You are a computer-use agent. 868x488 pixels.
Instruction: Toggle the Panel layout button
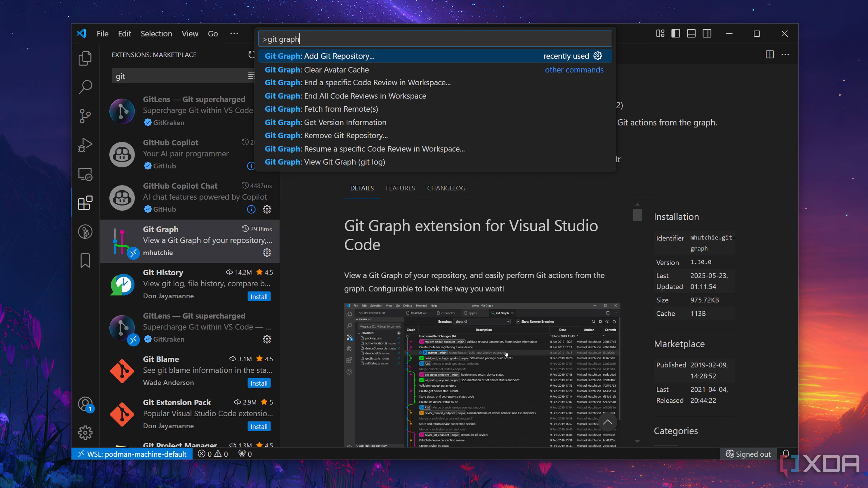point(691,34)
